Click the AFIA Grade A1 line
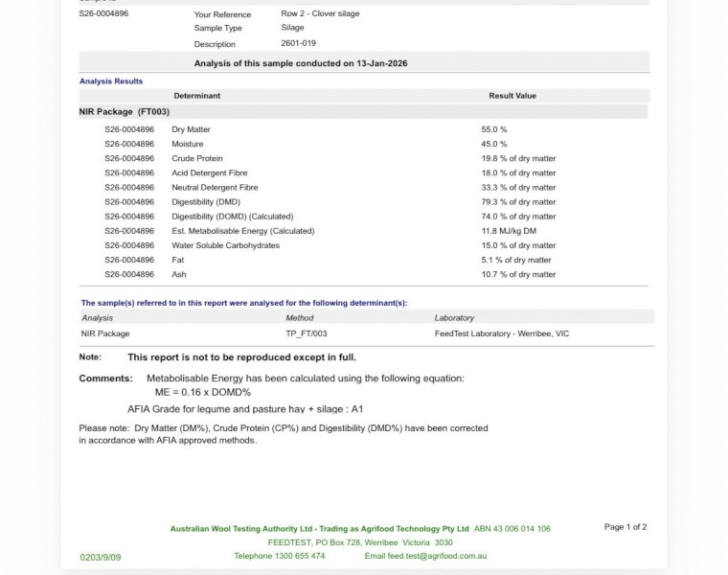Image resolution: width=728 pixels, height=575 pixels. point(245,409)
